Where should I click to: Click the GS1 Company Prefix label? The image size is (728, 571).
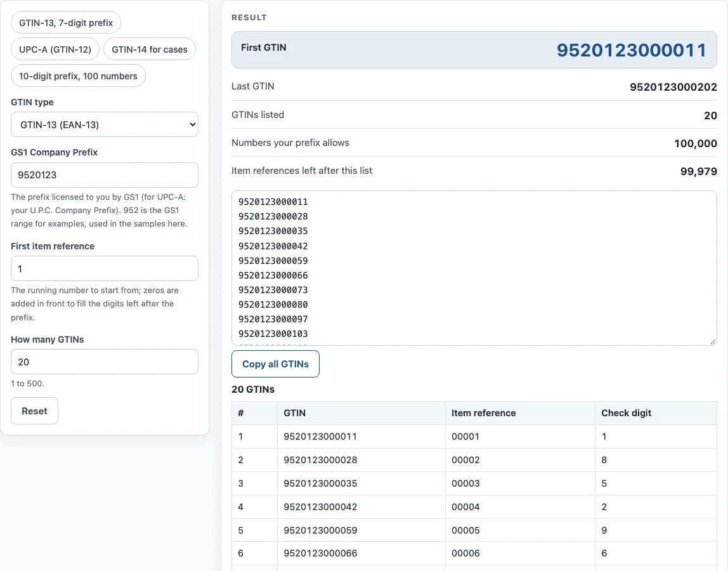(x=55, y=152)
